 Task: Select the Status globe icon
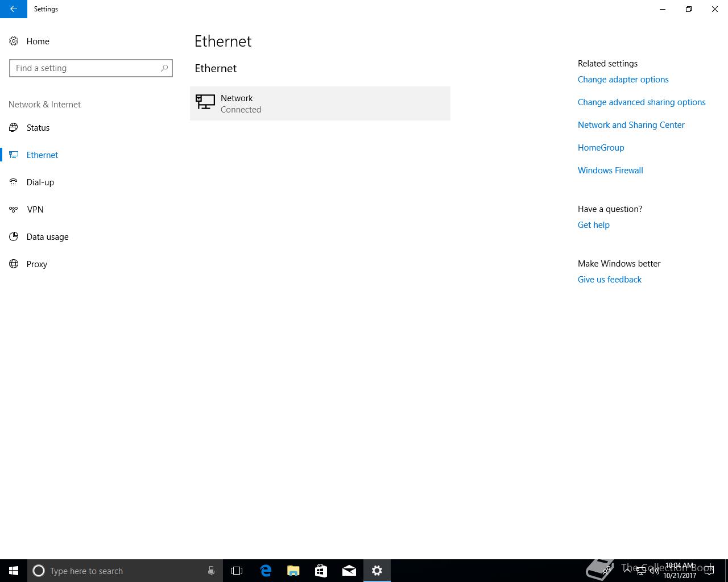(x=14, y=127)
